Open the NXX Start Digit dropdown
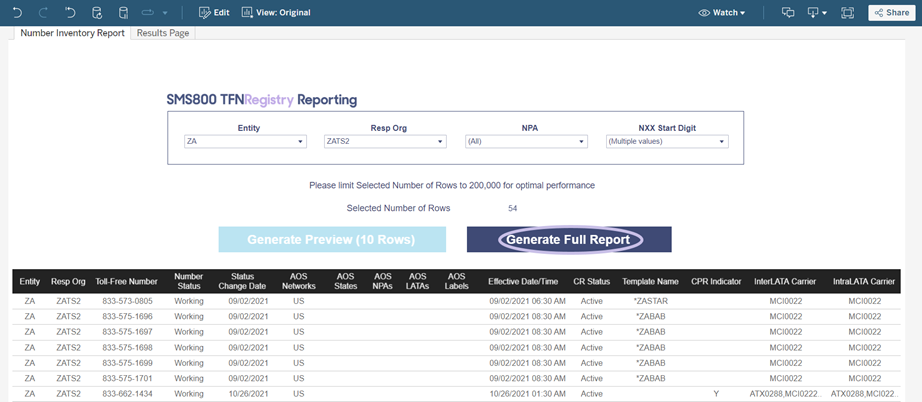Viewport: 922px width, 402px height. (x=667, y=142)
